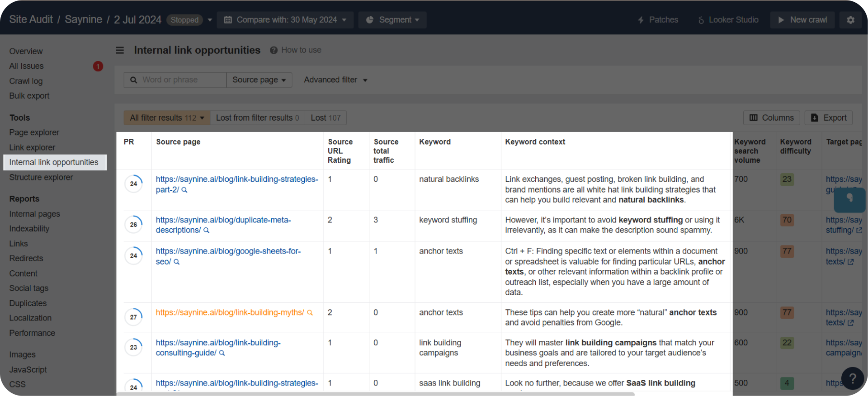The width and height of the screenshot is (868, 396).
Task: Open Social tags report
Action: pos(29,288)
